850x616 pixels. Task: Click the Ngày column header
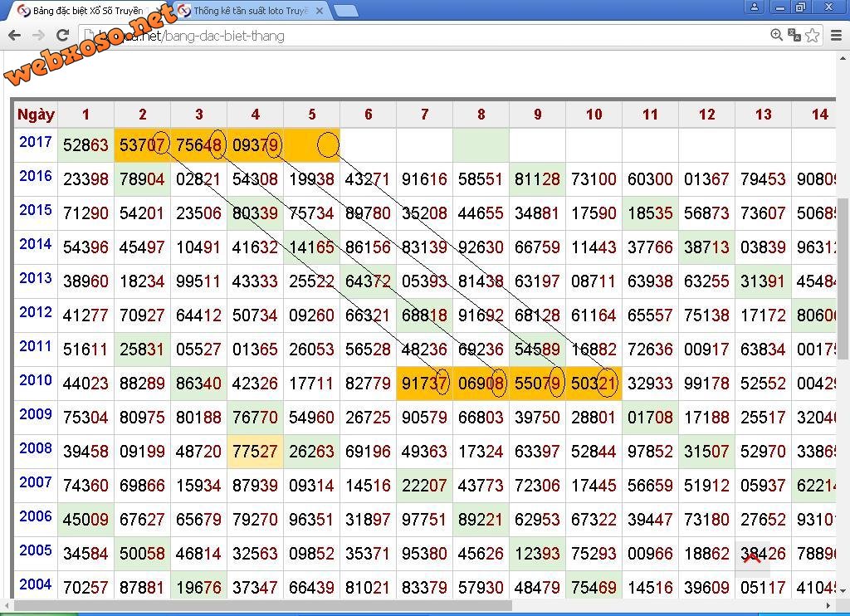(x=36, y=115)
